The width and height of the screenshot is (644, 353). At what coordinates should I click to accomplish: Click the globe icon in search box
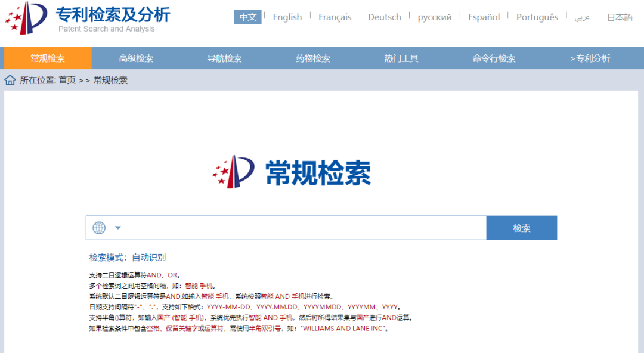[99, 228]
